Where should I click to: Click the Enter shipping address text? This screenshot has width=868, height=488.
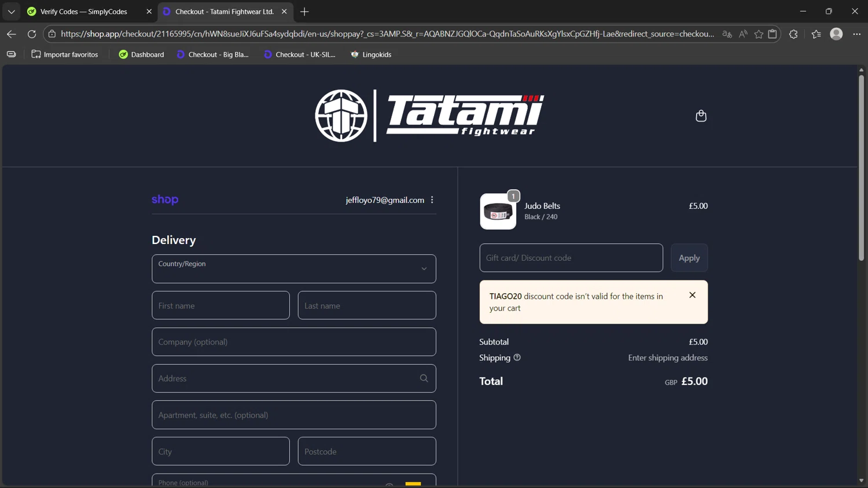(668, 358)
